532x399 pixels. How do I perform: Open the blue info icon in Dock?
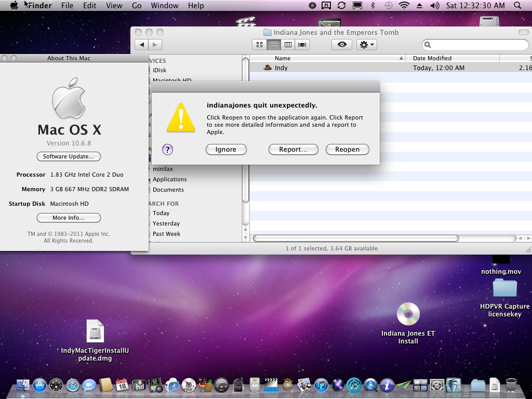pyautogui.click(x=387, y=385)
